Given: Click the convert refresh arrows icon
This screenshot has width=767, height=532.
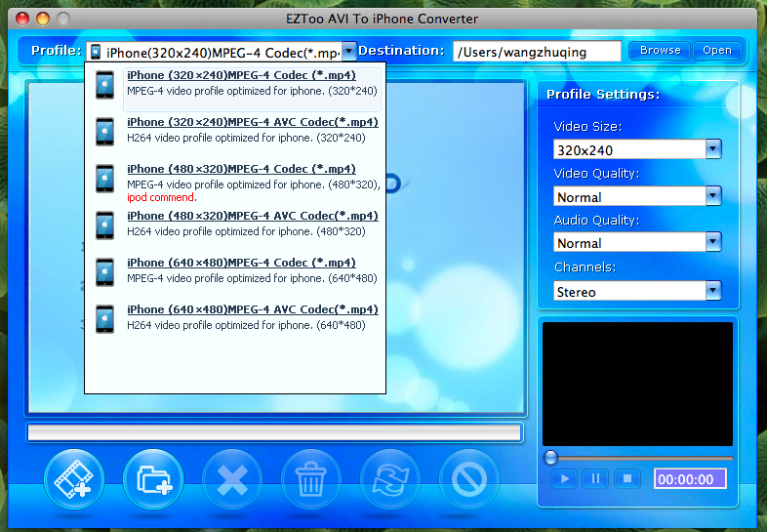Looking at the screenshot, I should click(x=390, y=479).
